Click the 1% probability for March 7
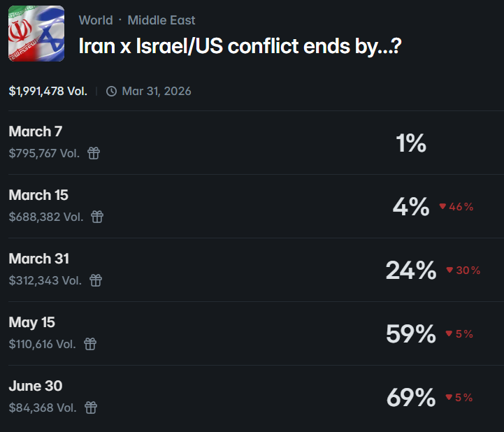This screenshot has height=432, width=504. 411,143
